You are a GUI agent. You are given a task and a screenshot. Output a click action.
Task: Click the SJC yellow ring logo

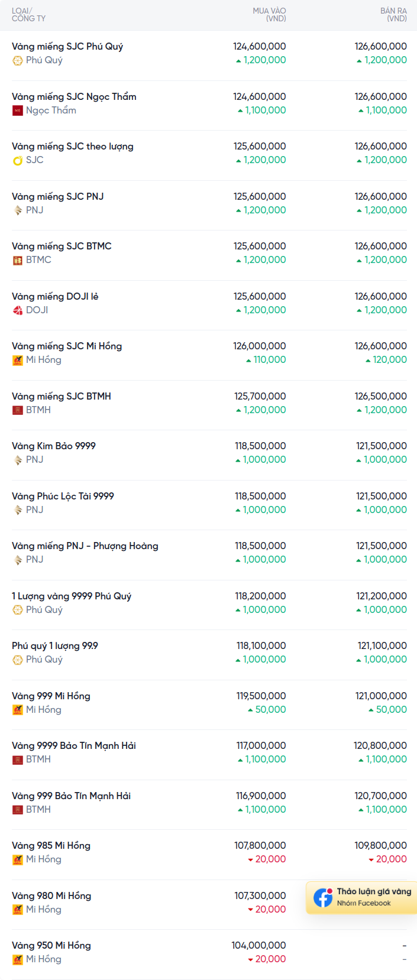tap(18, 160)
